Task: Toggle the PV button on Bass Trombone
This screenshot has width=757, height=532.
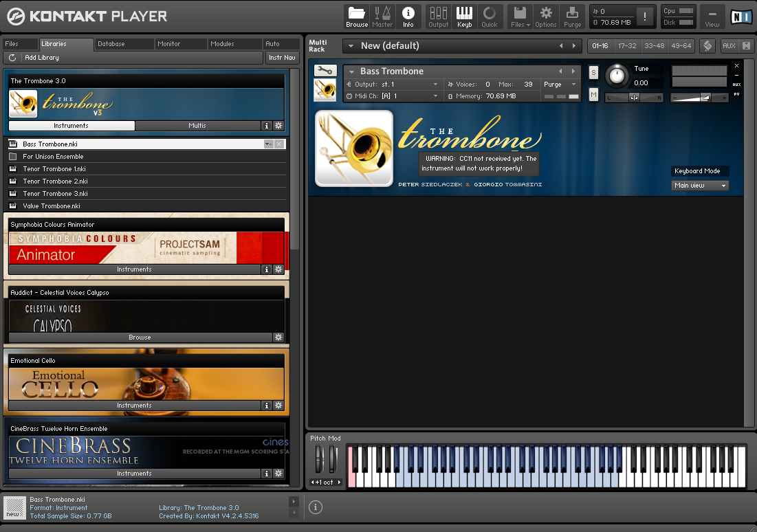Action: point(737,94)
